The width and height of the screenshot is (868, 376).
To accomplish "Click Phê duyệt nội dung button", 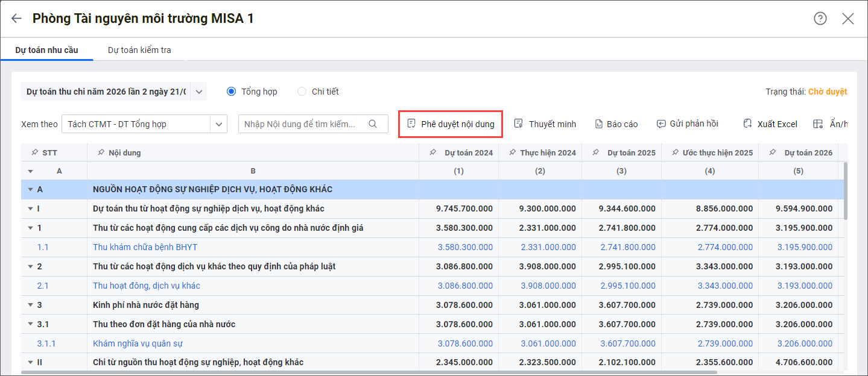I will click(451, 124).
